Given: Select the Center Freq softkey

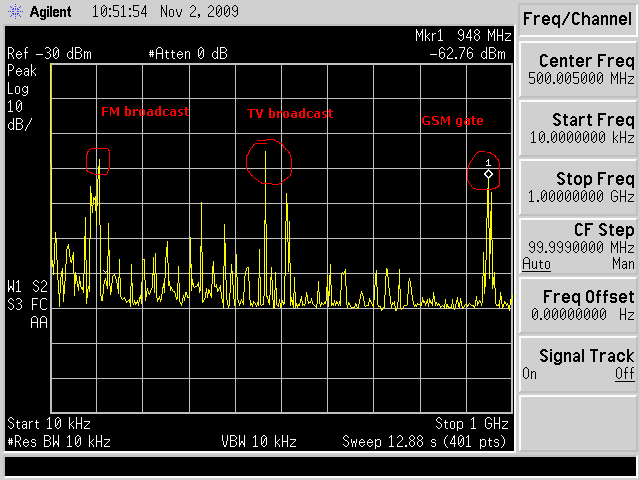Looking at the screenshot, I should pyautogui.click(x=578, y=70).
